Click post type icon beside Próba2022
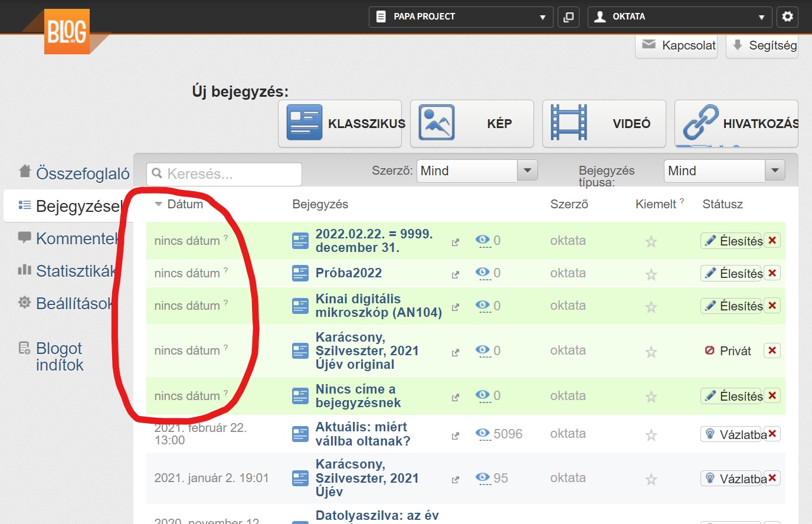Viewport: 812px width, 524px height. point(300,273)
